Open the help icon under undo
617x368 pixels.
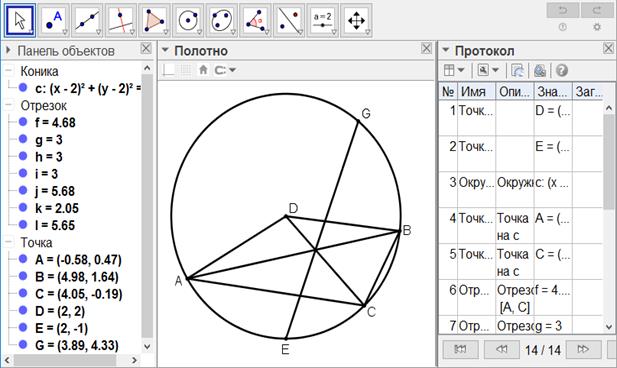click(x=563, y=27)
